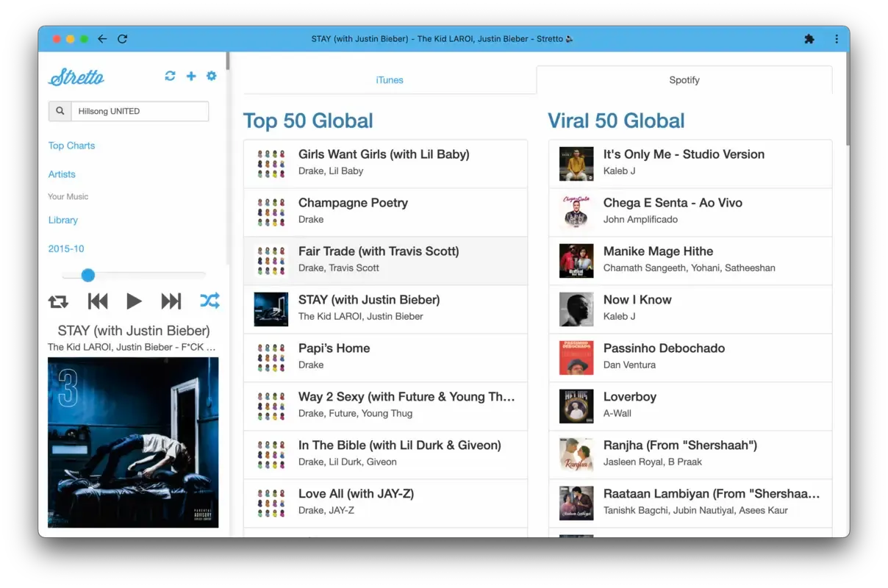Select Fair Trade (with Travis Scott)

(385, 261)
